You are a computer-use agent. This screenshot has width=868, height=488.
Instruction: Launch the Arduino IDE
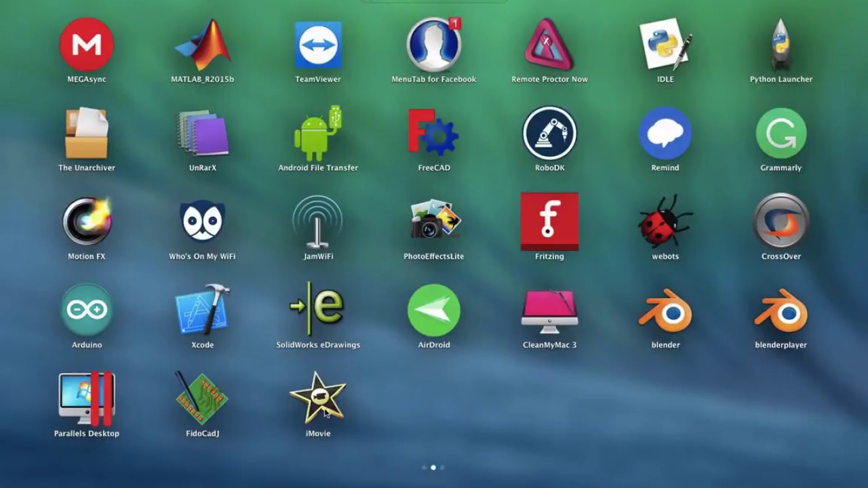tap(87, 310)
